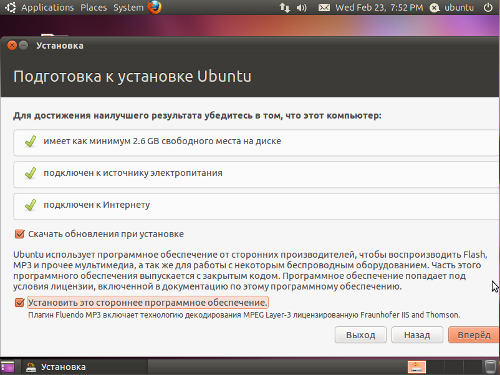Viewport: 500px width, 375px height.
Task: Click the Fluendo MP3 plugin note text
Action: (244, 315)
